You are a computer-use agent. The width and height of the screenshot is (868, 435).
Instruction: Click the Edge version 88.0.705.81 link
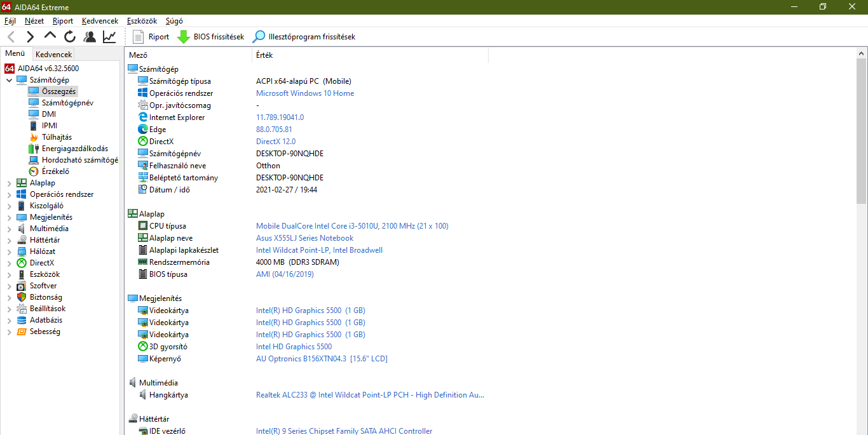(x=274, y=130)
